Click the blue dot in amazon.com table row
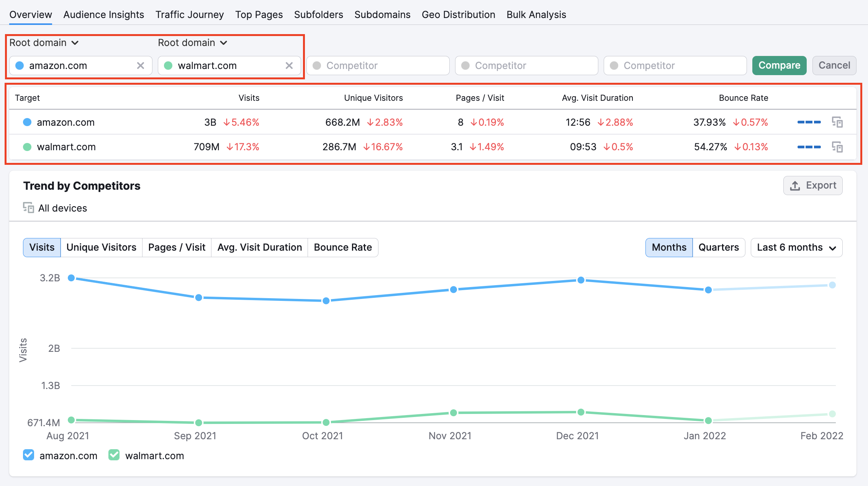This screenshot has height=486, width=868. pos(27,122)
